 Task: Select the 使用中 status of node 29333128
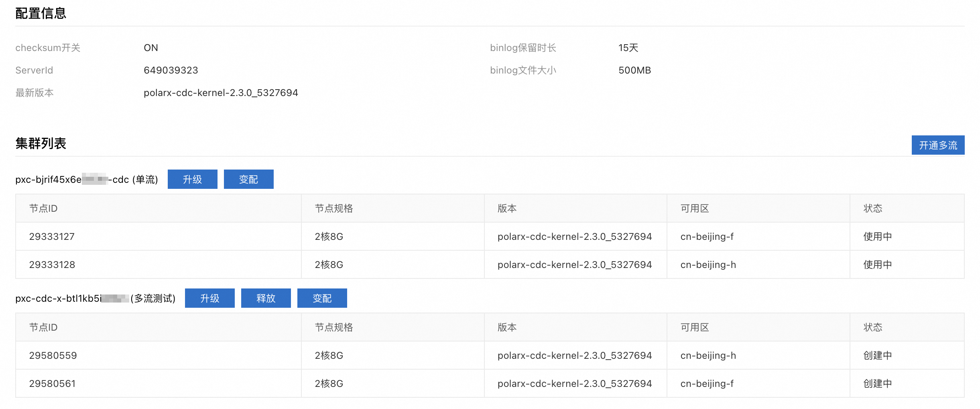click(878, 265)
